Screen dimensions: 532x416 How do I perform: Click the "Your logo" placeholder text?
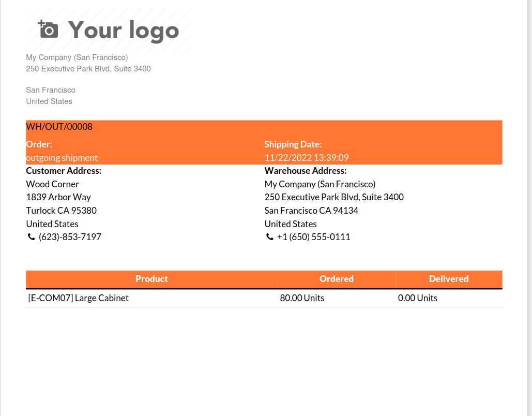tap(124, 30)
